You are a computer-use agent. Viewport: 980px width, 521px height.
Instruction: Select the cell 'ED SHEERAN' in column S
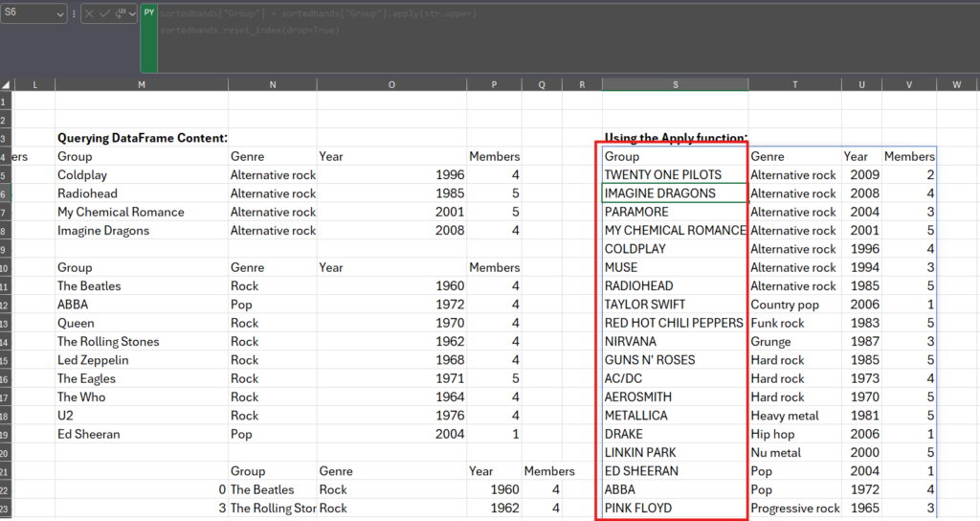(x=675, y=471)
